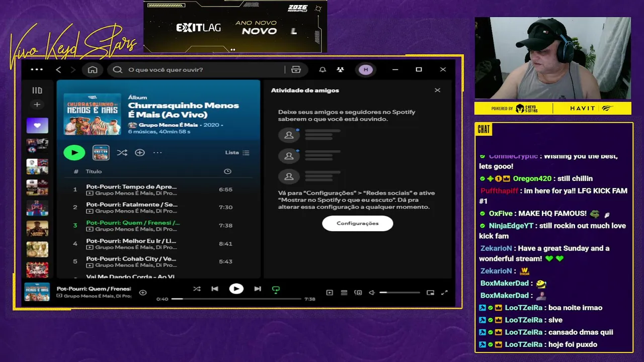Open Spotify Home

pos(93,69)
